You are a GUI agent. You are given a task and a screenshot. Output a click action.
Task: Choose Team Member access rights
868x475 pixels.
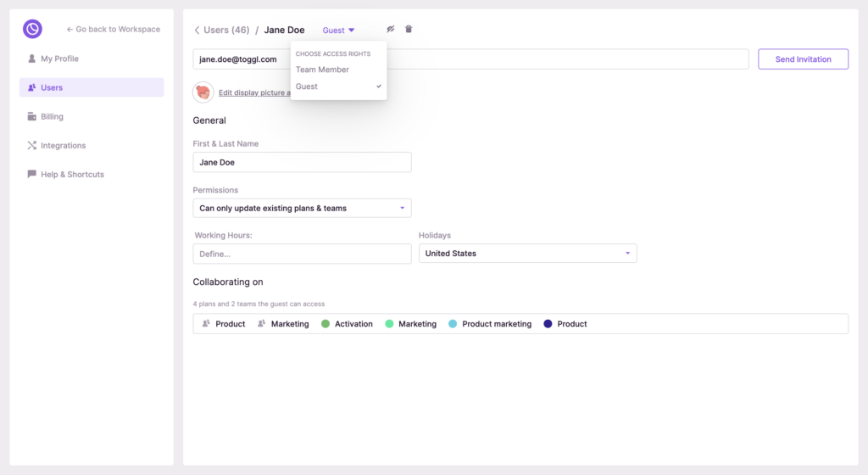pos(322,70)
